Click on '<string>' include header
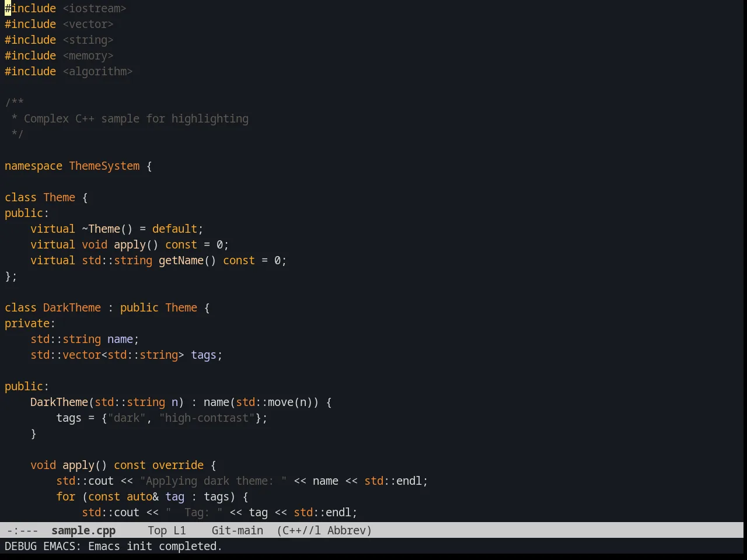747x560 pixels. click(x=88, y=40)
